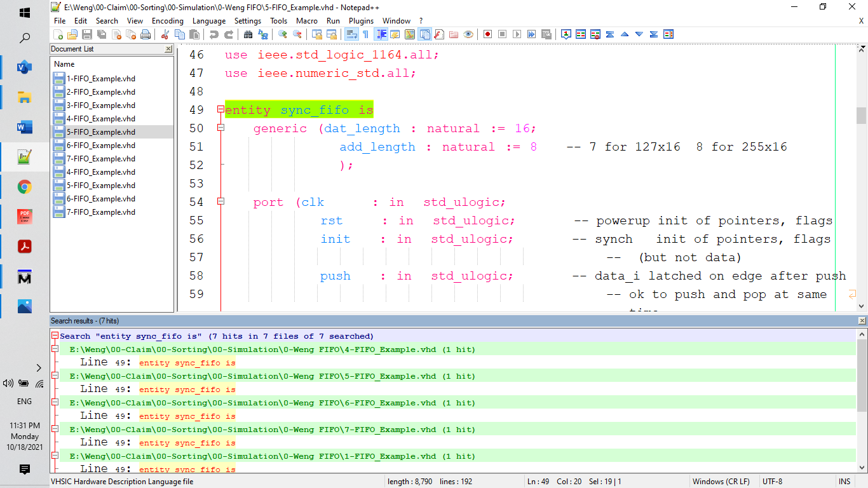Click the Stop recording macro icon
The height and width of the screenshot is (488, 868).
[502, 34]
